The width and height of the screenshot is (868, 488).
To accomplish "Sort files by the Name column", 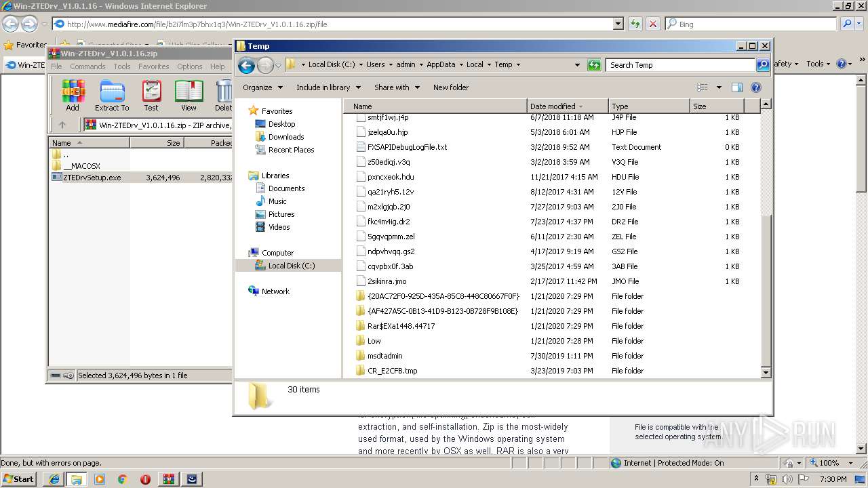I will [x=435, y=106].
